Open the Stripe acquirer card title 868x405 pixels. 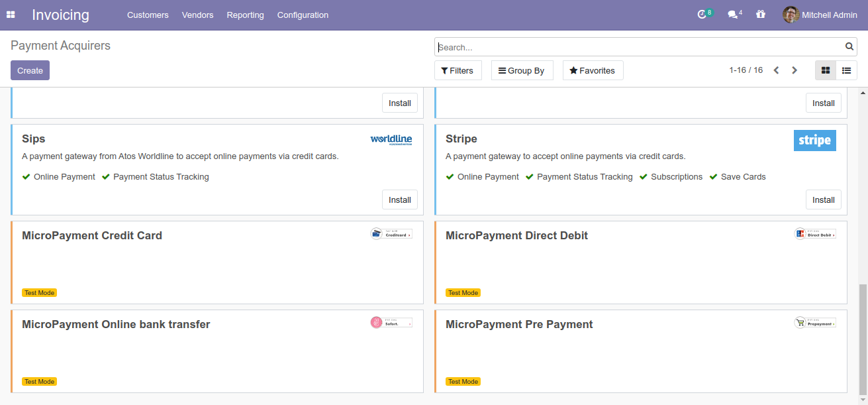coord(461,139)
